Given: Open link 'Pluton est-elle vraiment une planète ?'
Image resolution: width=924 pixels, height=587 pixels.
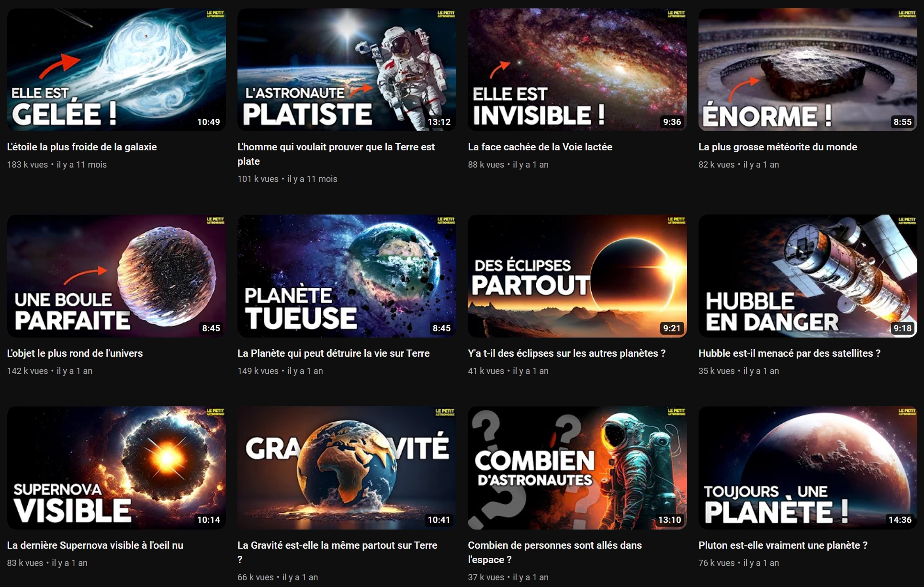Looking at the screenshot, I should click(783, 545).
